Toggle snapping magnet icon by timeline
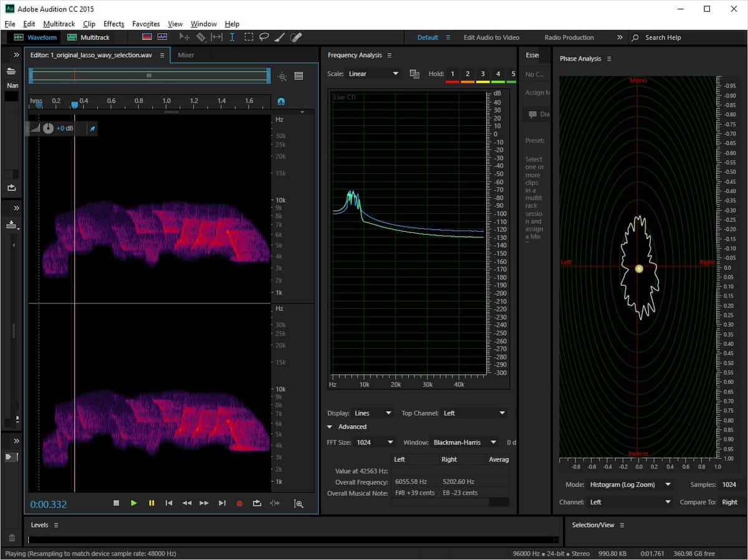Screen dimensions: 748x560 [x=281, y=101]
